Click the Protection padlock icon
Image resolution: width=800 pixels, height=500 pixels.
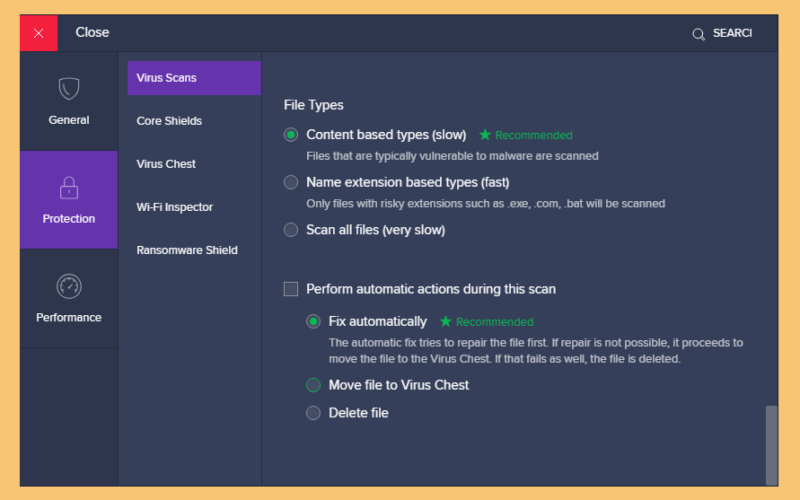tap(69, 188)
